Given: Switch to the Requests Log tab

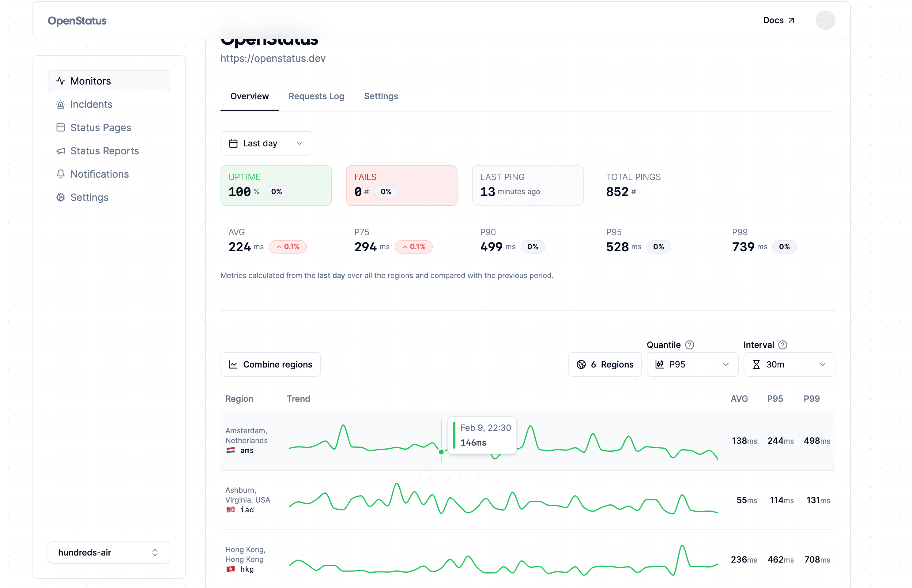Looking at the screenshot, I should [x=316, y=96].
